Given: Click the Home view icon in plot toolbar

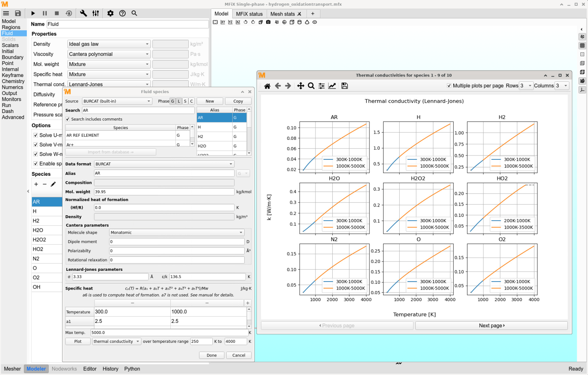Looking at the screenshot, I should (x=267, y=85).
